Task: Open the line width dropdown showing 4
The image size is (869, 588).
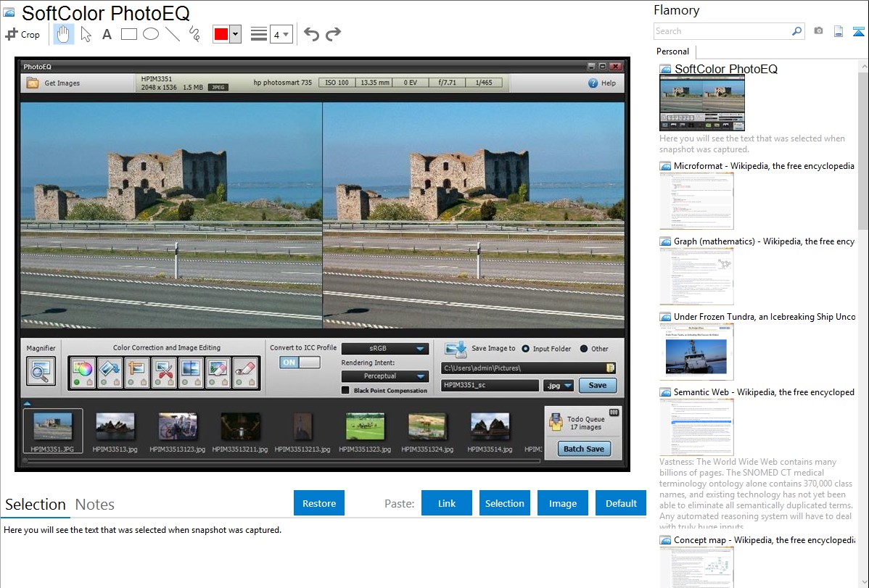Action: click(281, 34)
